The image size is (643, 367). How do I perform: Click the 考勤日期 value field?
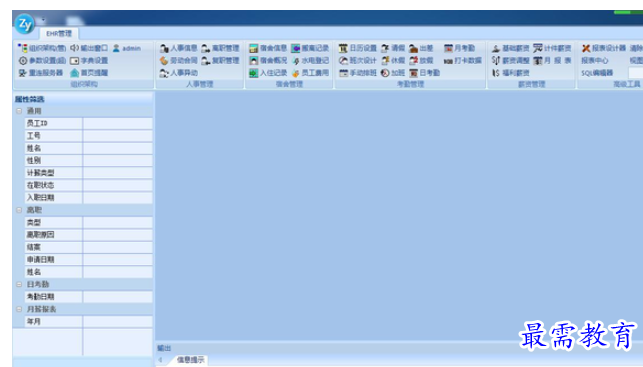pos(118,297)
